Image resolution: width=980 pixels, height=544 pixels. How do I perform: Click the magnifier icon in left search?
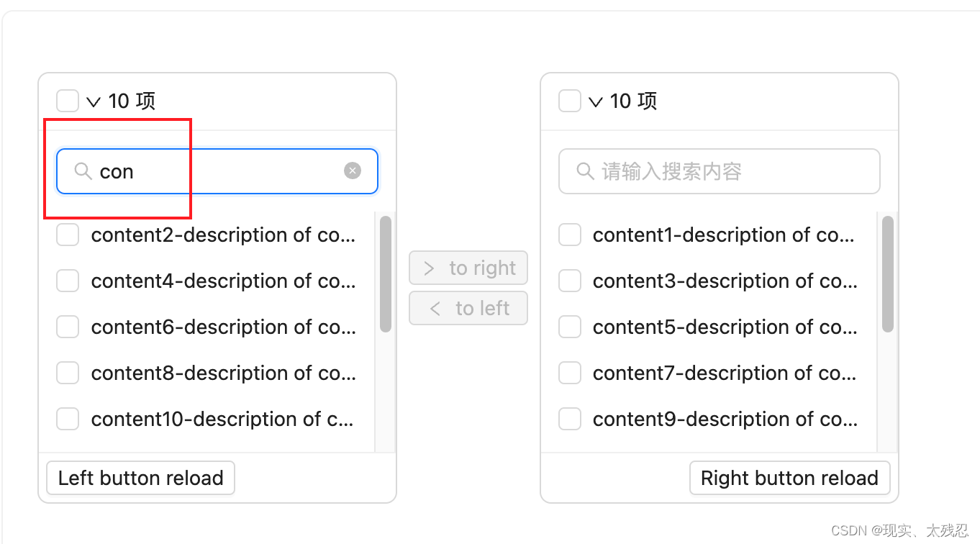click(x=83, y=171)
